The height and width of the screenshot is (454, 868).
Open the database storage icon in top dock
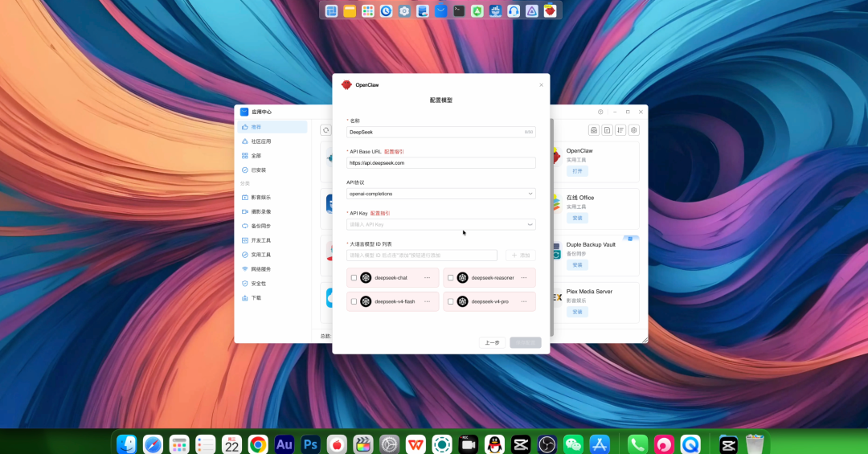pyautogui.click(x=423, y=10)
